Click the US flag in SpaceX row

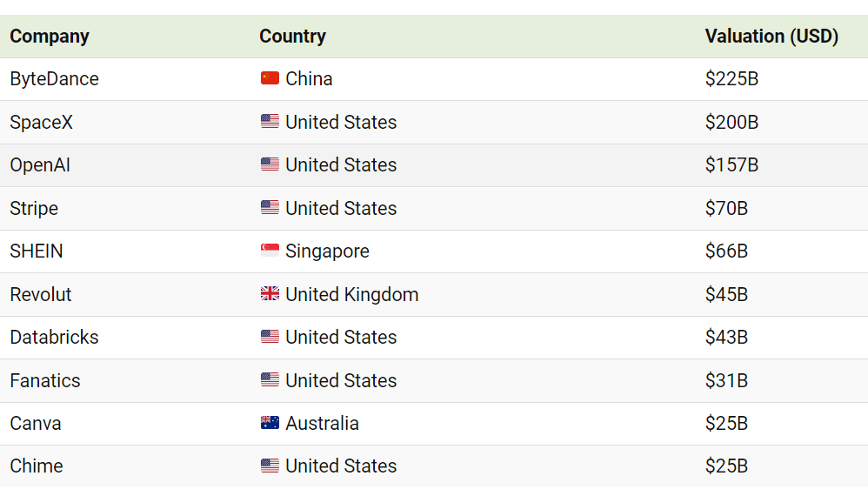(x=270, y=121)
